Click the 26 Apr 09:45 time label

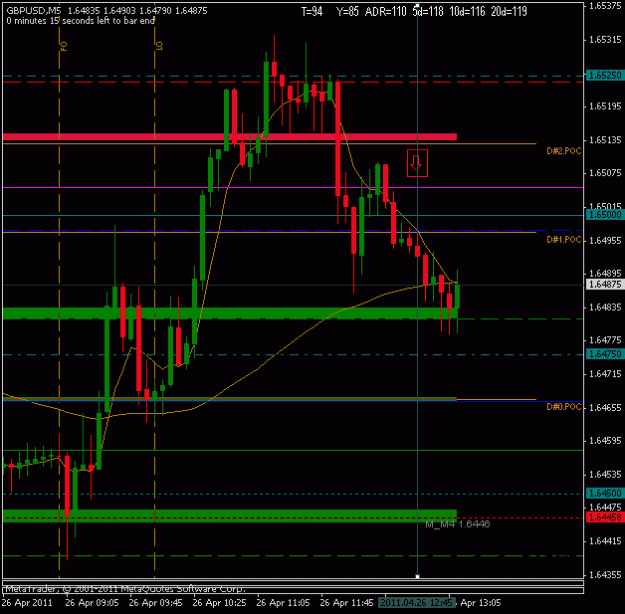(156, 602)
